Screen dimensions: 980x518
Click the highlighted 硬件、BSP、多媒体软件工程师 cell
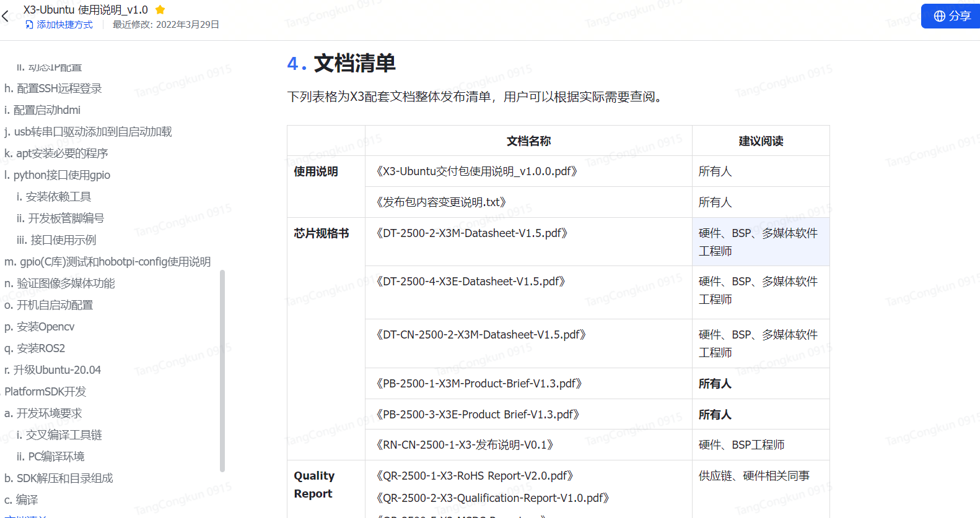(761, 242)
